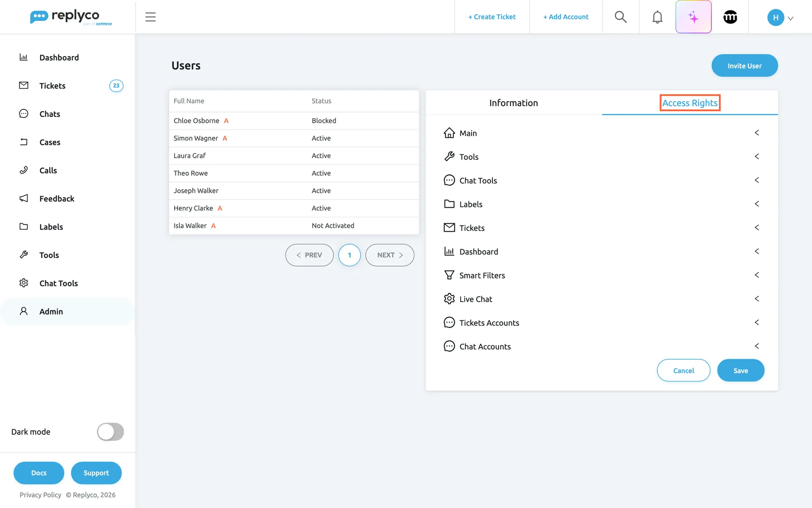Viewport: 812px width, 508px height.
Task: Expand the Chat Accounts section
Action: 601,346
